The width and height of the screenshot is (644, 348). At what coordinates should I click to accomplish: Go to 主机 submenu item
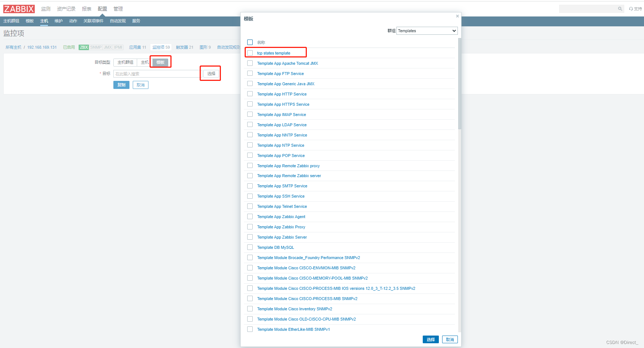[x=44, y=21]
